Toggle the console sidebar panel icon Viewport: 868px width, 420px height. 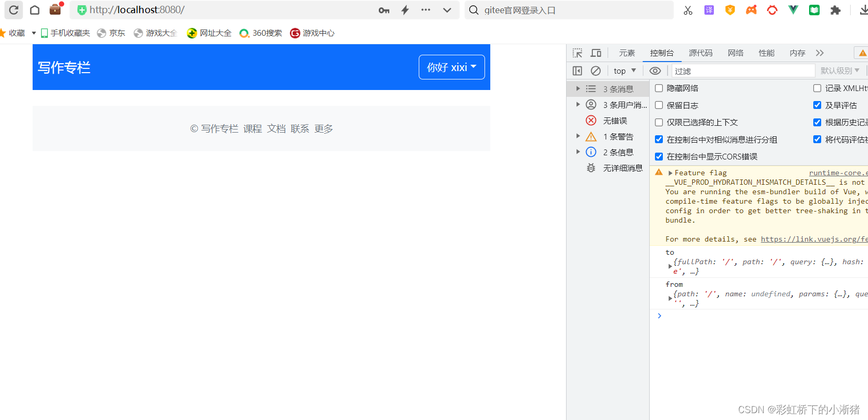[x=577, y=71]
